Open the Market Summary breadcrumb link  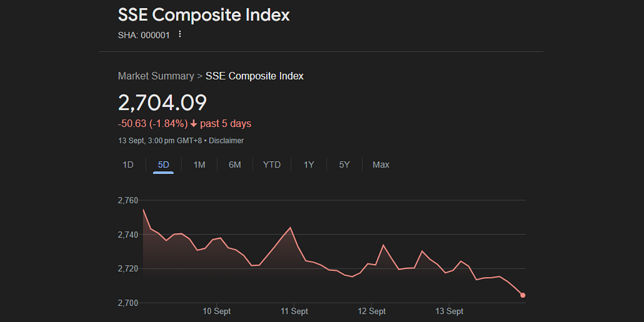click(x=156, y=76)
